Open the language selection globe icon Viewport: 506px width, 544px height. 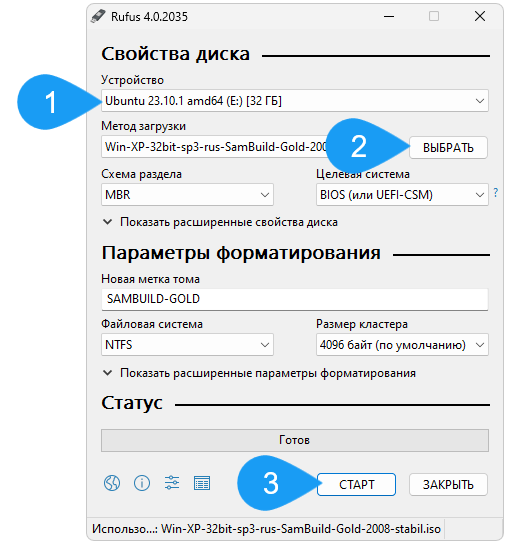click(x=112, y=483)
